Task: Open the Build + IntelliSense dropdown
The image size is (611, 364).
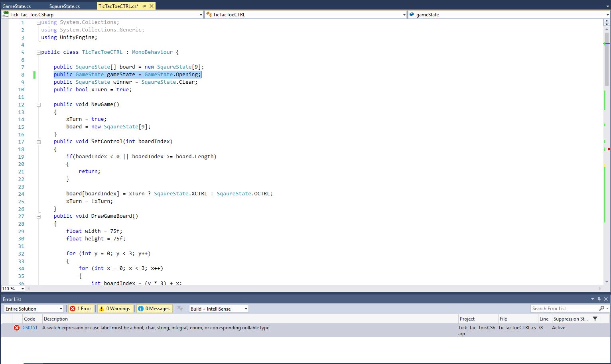Action: [x=219, y=309]
